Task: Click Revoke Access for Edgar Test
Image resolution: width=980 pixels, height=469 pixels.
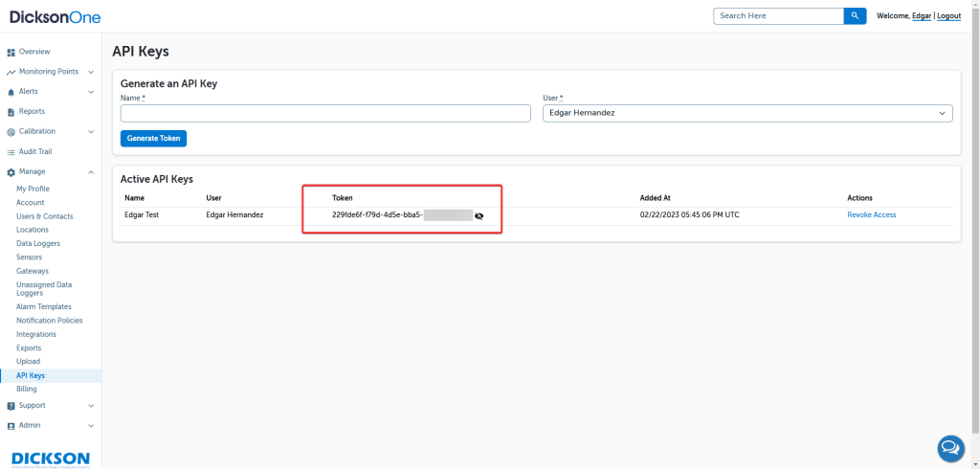Action: coord(871,215)
